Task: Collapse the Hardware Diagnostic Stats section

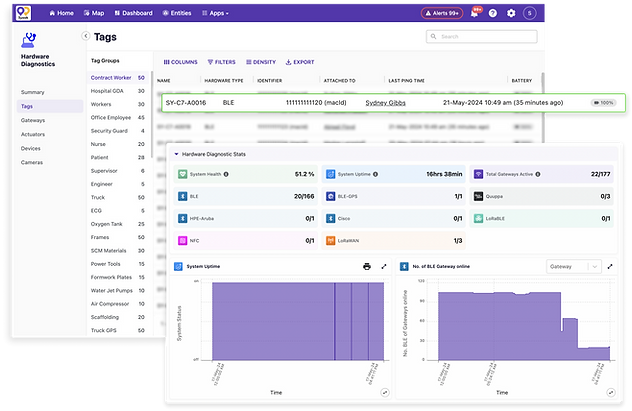Action: coord(177,154)
